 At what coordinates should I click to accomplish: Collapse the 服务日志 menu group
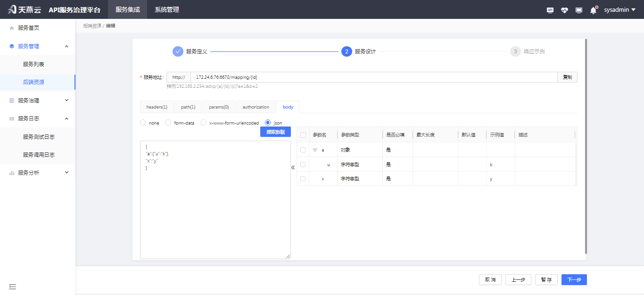coord(66,118)
